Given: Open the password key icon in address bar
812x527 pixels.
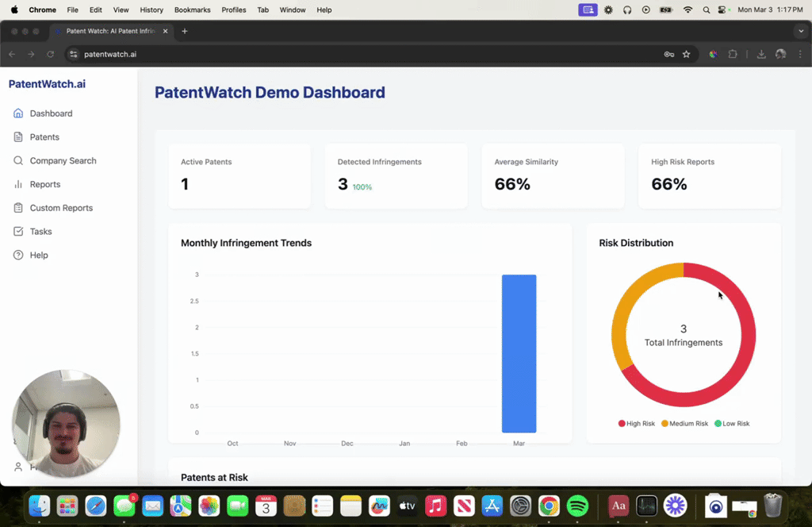Looking at the screenshot, I should coord(669,54).
